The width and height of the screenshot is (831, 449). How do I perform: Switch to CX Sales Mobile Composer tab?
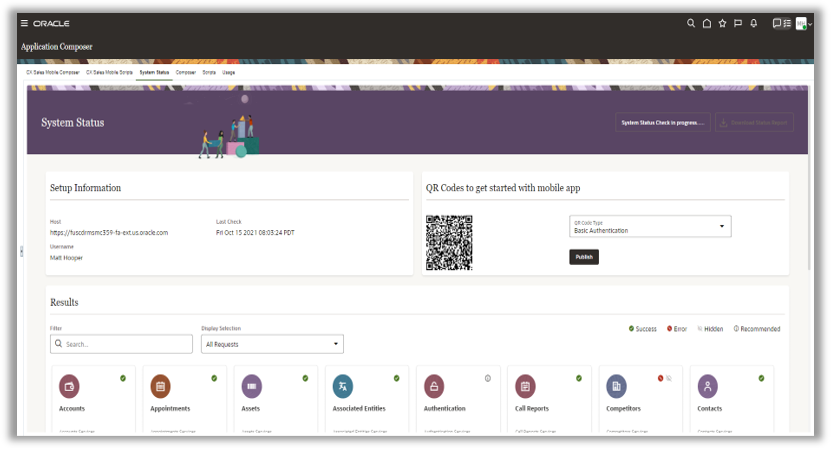[52, 72]
